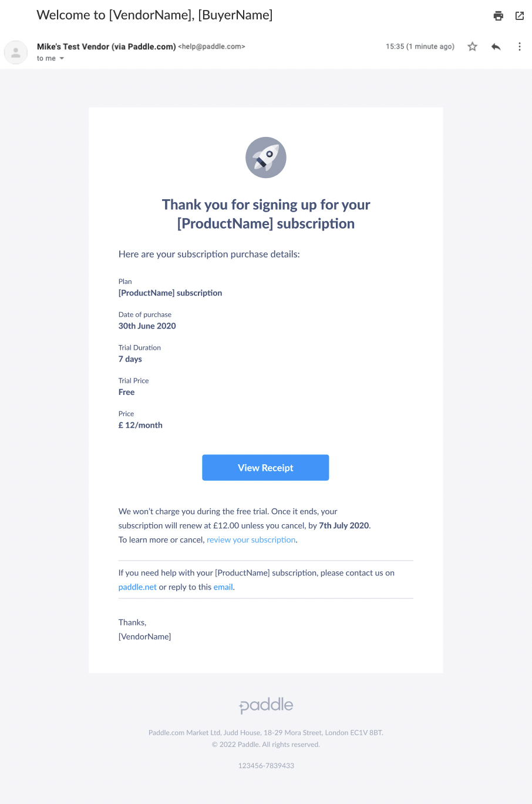Screen dimensions: 532x804
Task: Expand recipient details arrow beside "to me"
Action: tap(62, 59)
